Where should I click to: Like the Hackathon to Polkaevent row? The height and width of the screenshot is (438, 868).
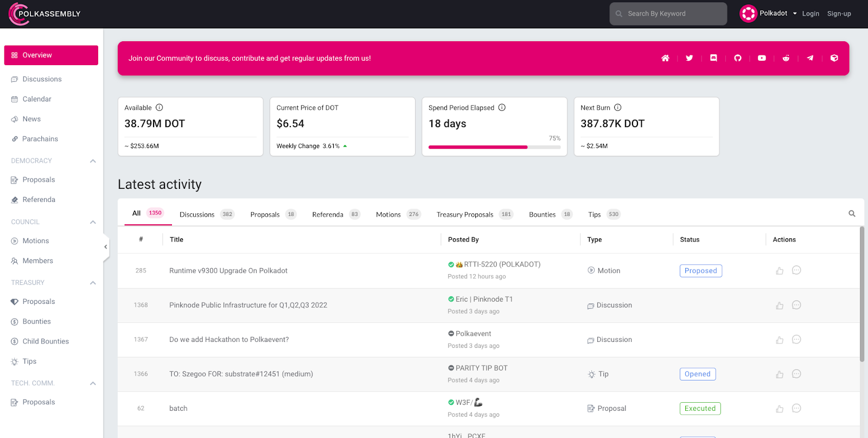coord(780,340)
